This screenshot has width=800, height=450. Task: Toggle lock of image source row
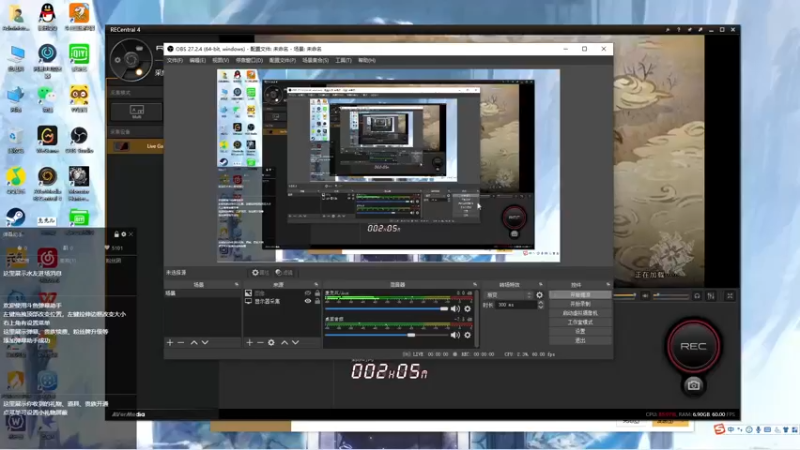[317, 293]
